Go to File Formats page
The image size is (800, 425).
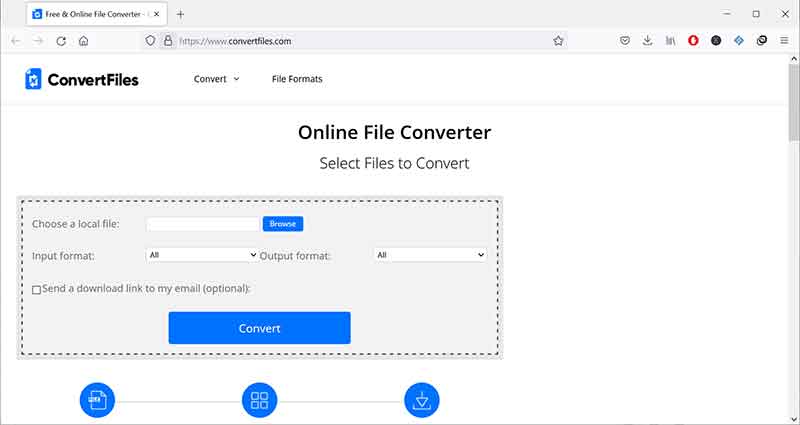297,79
